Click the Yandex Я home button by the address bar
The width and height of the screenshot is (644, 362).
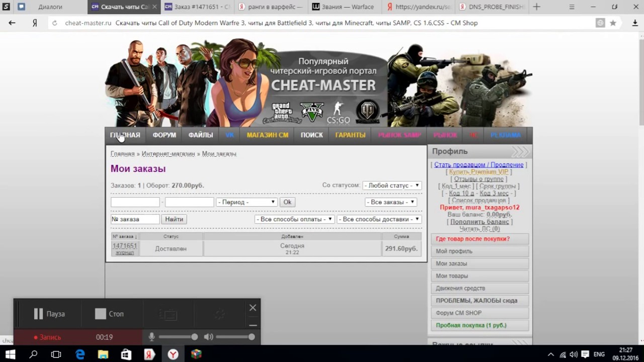(x=35, y=23)
